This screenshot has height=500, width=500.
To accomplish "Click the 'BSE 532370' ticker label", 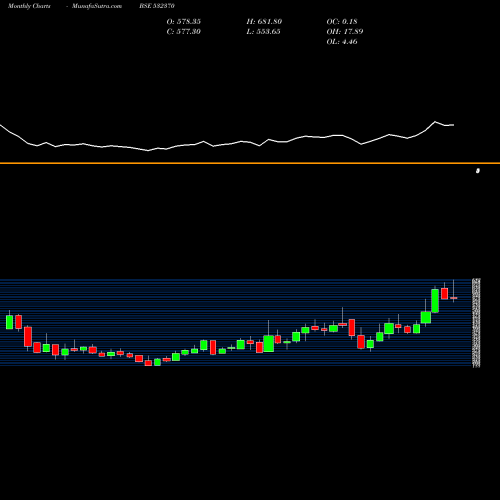I will point(157,6).
